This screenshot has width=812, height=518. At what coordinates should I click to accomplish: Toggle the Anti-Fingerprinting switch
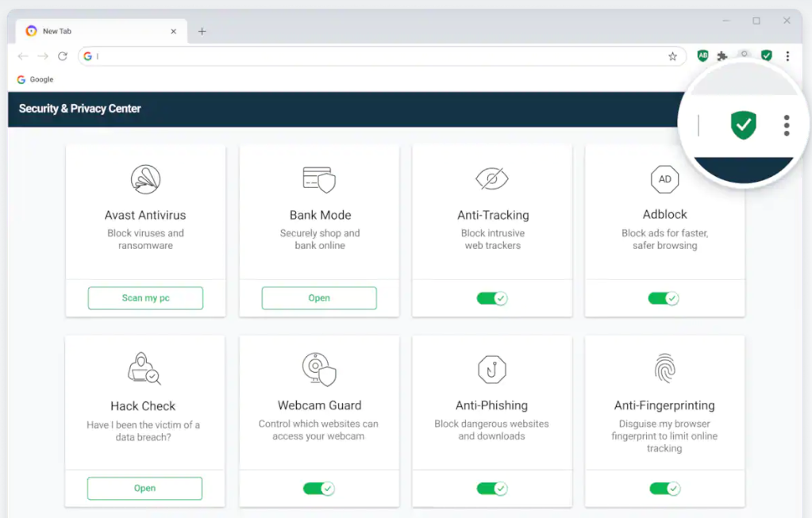664,489
